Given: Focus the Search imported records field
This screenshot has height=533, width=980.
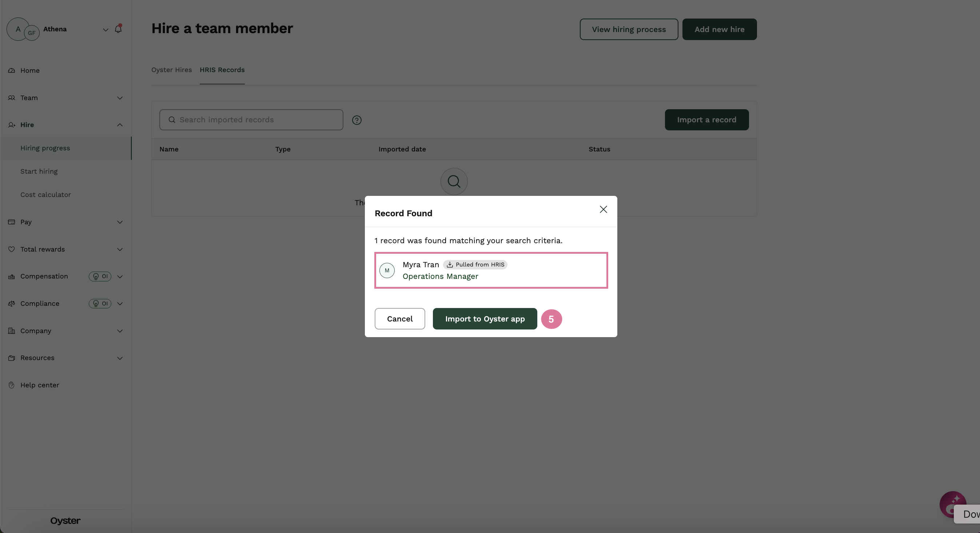Looking at the screenshot, I should pos(251,120).
